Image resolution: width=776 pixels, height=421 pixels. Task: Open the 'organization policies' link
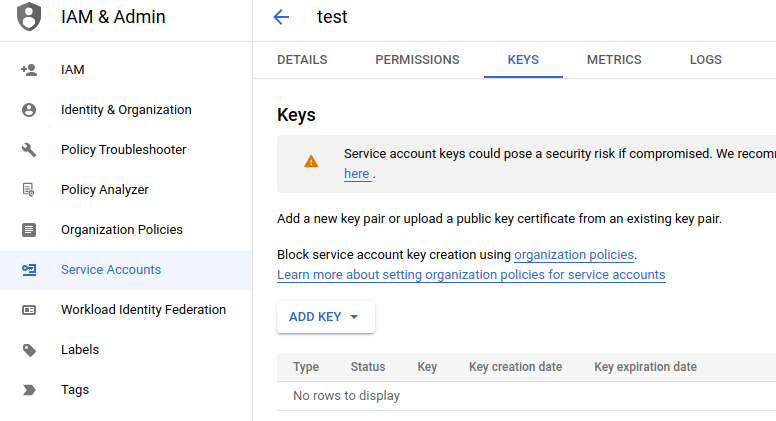click(574, 255)
